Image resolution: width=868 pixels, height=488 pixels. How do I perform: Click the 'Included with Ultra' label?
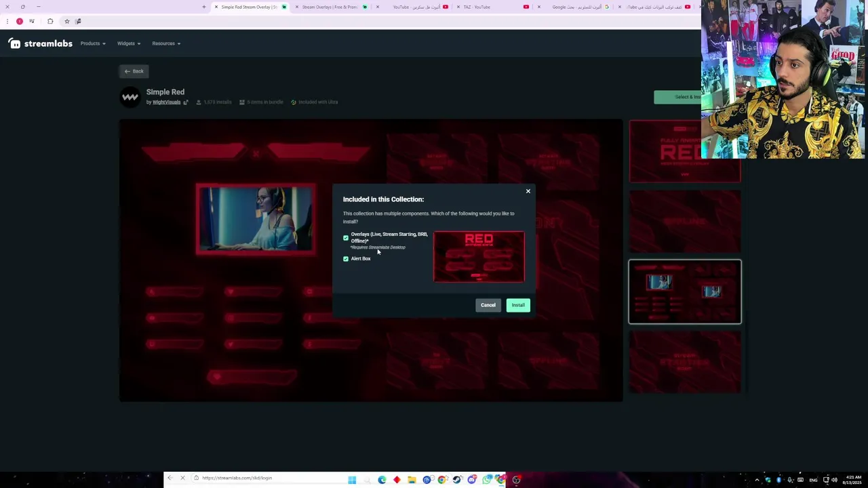tap(314, 102)
